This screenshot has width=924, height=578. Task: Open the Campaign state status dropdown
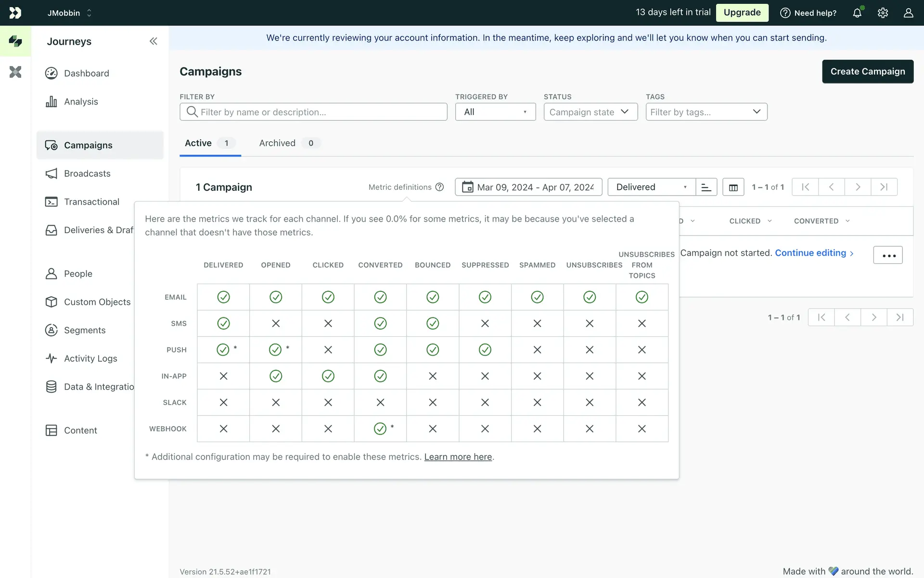coord(590,112)
